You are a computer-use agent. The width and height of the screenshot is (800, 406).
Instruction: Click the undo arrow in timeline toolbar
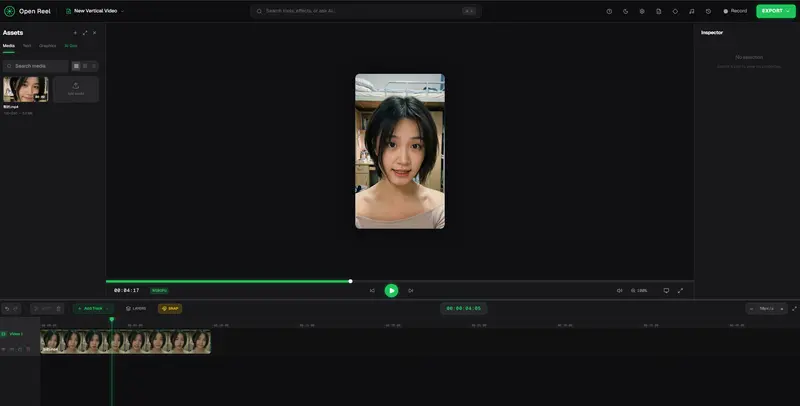point(7,309)
